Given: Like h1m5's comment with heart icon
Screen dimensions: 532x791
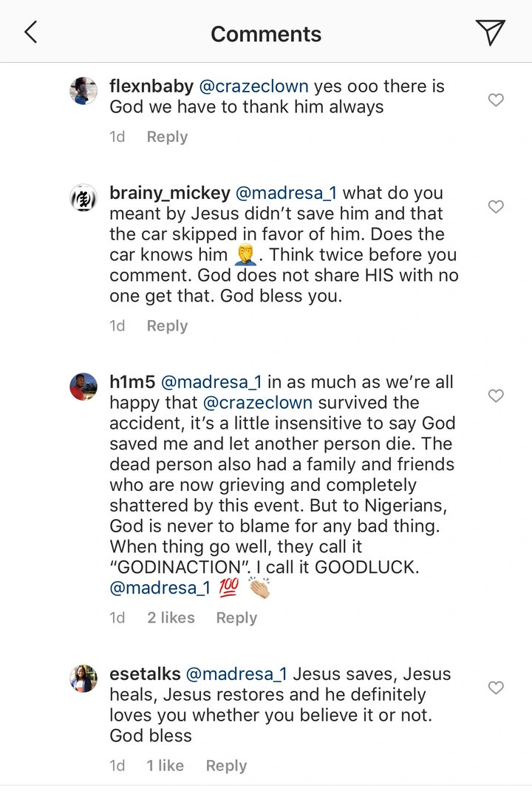Looking at the screenshot, I should [497, 396].
